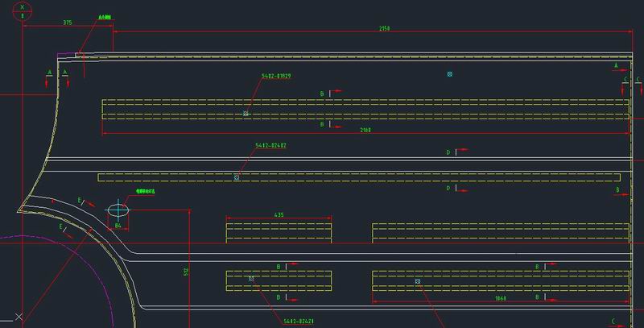Click part number label 5412-02402
The height and width of the screenshot is (328, 644).
[x=271, y=146]
